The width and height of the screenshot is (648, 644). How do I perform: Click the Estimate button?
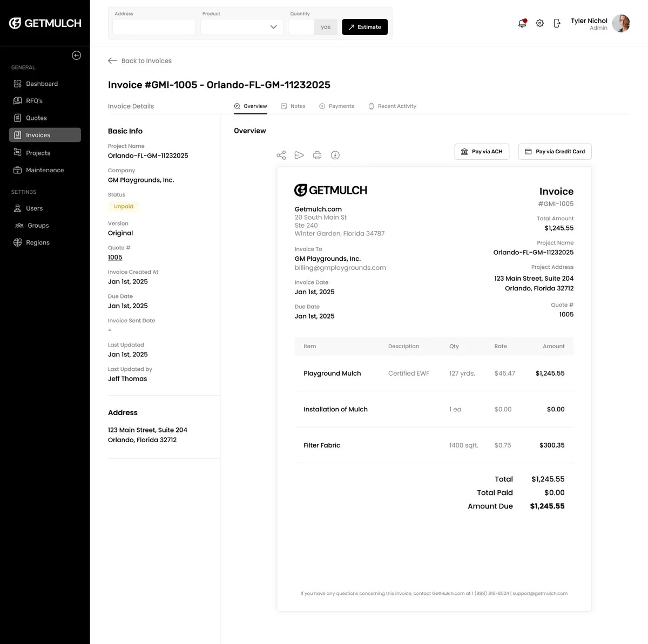pos(364,27)
